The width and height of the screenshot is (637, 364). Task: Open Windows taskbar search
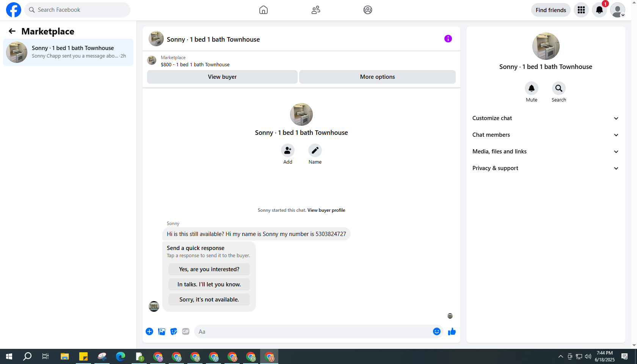27,356
